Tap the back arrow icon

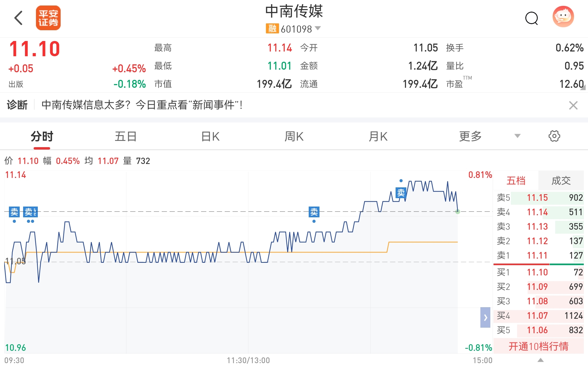[18, 18]
